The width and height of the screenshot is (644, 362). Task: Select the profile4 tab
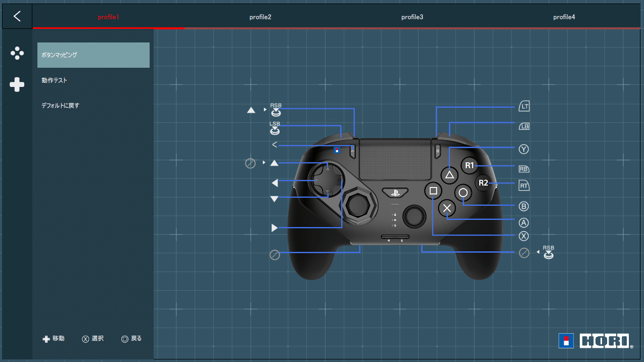tap(564, 17)
